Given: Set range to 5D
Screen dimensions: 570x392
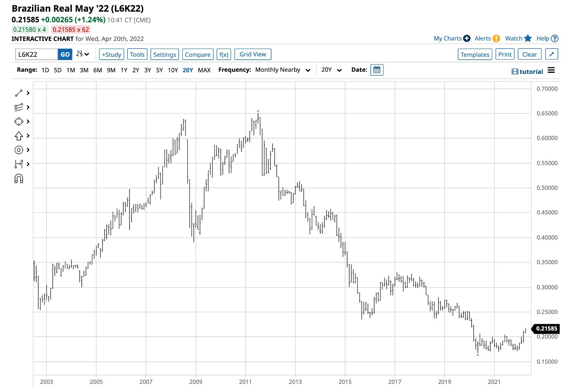Looking at the screenshot, I should tap(58, 70).
